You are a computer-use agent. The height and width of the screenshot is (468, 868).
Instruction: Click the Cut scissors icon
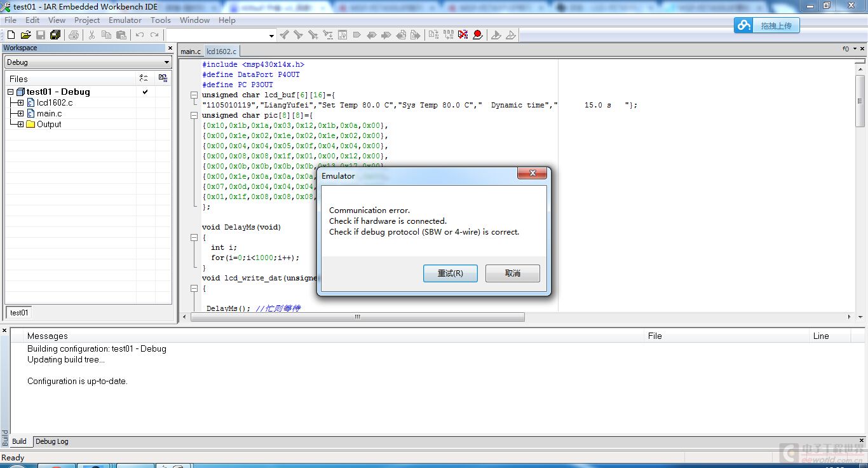(x=92, y=35)
